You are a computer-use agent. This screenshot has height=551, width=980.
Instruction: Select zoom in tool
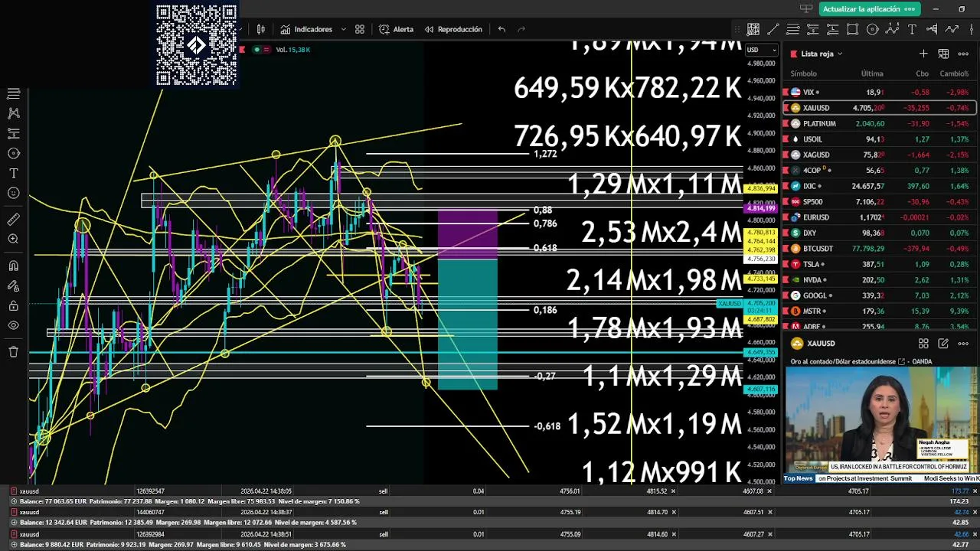13,240
